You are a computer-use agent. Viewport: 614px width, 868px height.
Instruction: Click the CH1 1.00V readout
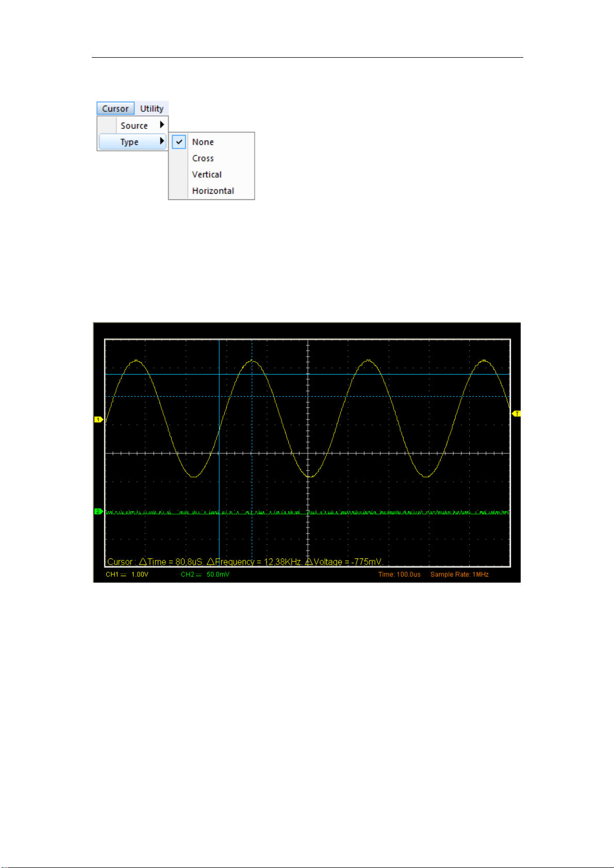click(127, 574)
